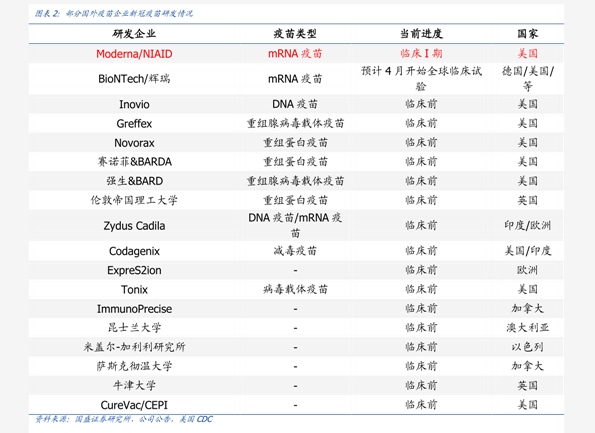Select the BioNTech/辉瑞 company cell

(134, 79)
